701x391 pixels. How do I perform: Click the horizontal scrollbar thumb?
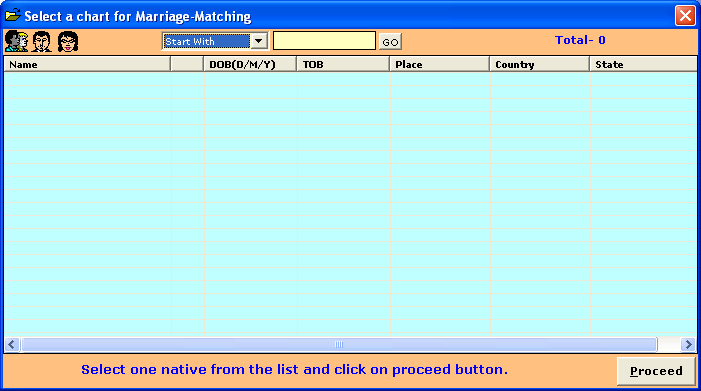click(339, 345)
